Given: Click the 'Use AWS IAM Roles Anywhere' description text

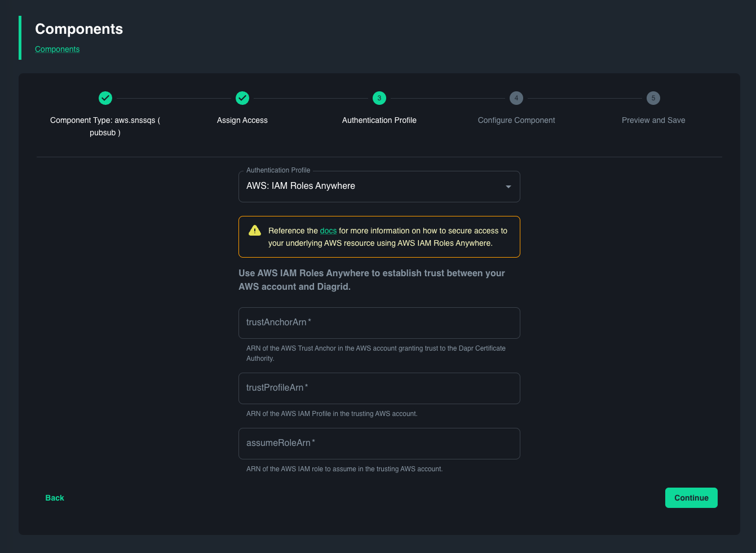Looking at the screenshot, I should point(372,280).
